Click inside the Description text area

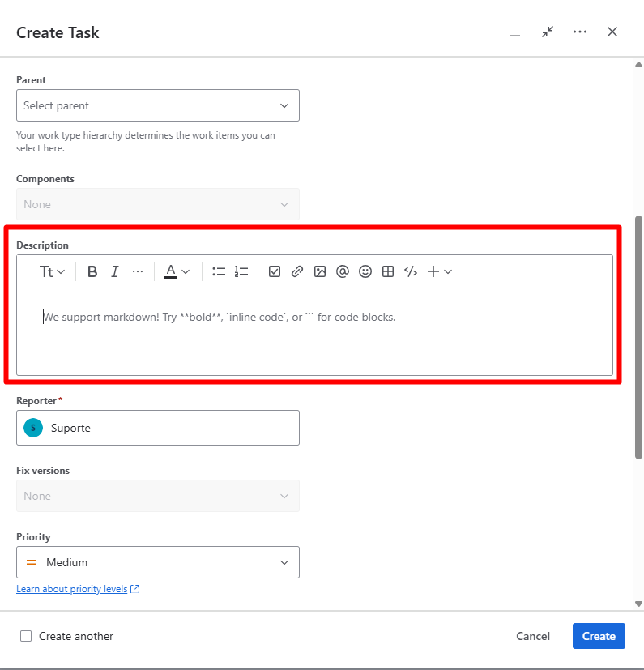click(314, 331)
